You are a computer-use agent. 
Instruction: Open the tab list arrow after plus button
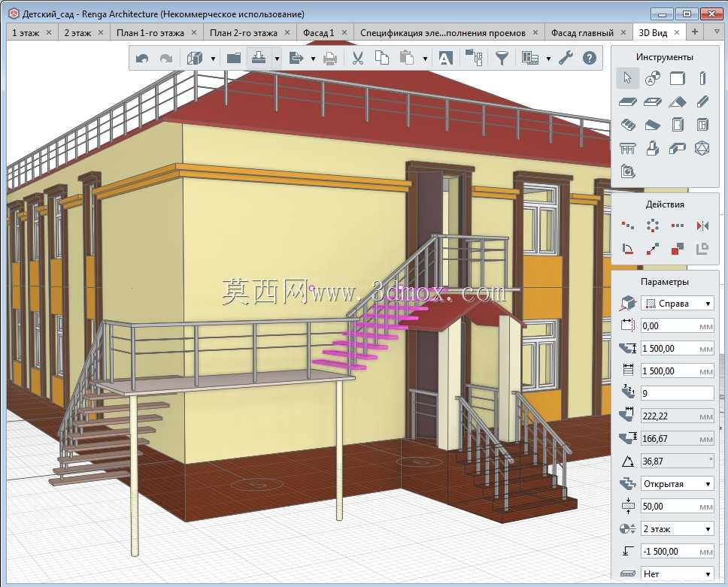click(x=717, y=32)
